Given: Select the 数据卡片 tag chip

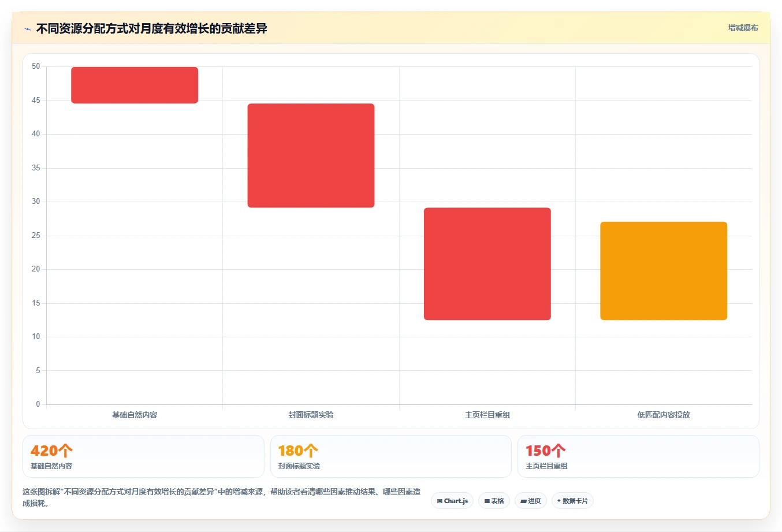Looking at the screenshot, I should click(x=572, y=501).
